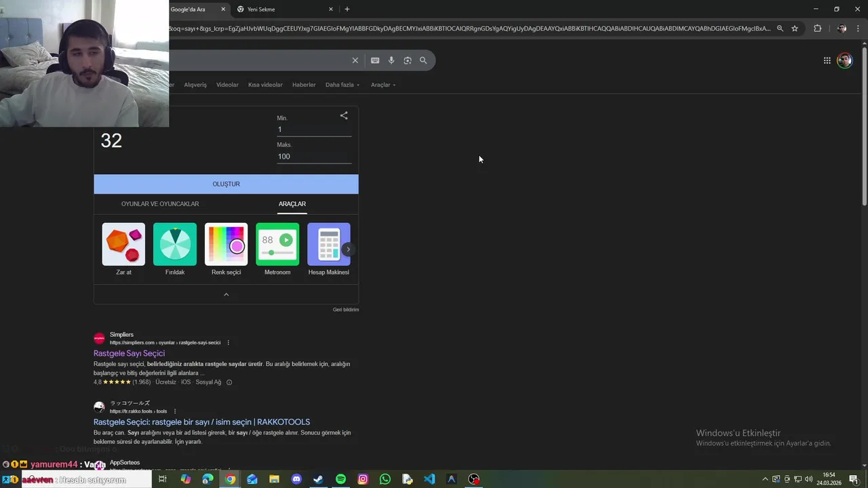Select the ARAÇLAR tab
This screenshot has width=868, height=488.
coord(292,204)
